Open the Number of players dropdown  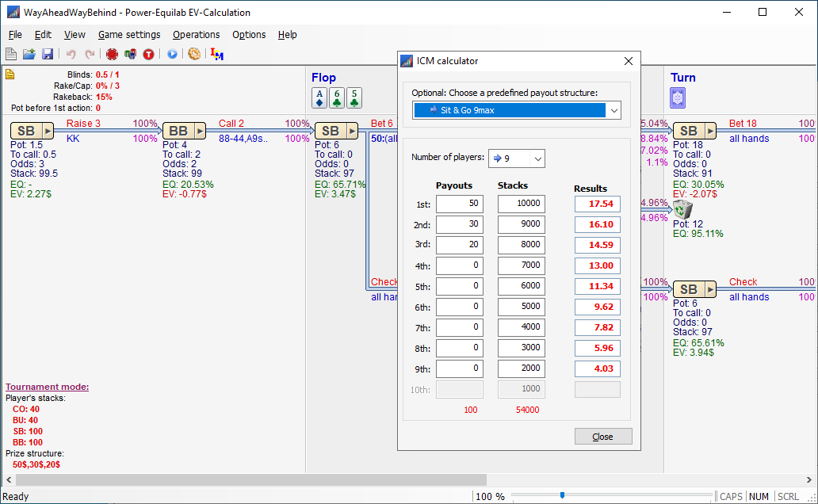538,158
